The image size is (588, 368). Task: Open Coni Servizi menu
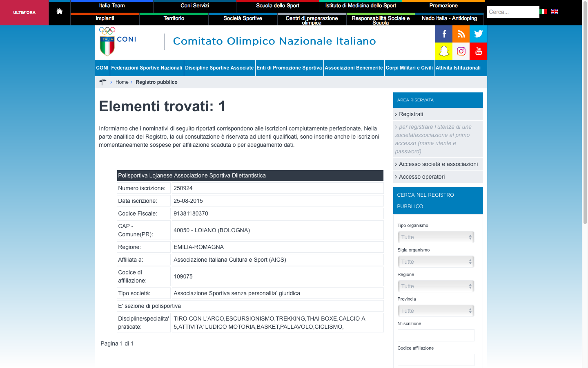point(195,6)
